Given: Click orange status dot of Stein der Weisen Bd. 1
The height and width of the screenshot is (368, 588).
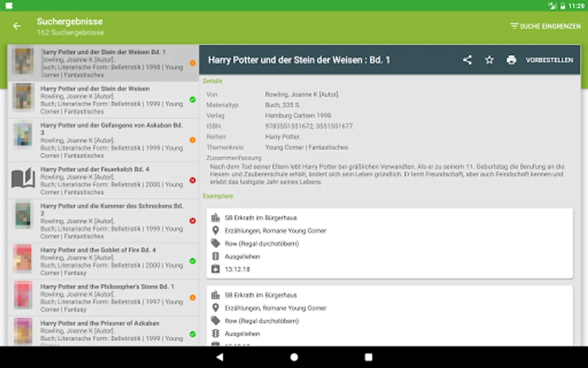Looking at the screenshot, I should [x=192, y=63].
